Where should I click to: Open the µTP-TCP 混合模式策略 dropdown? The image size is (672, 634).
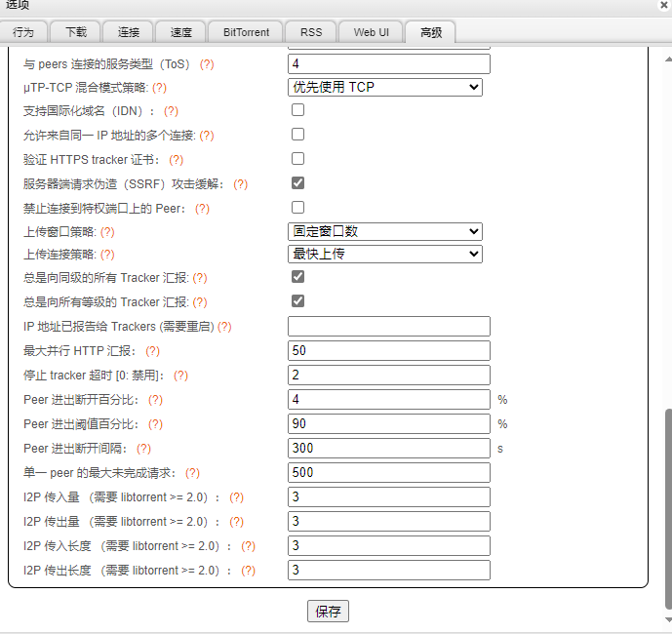(x=385, y=88)
